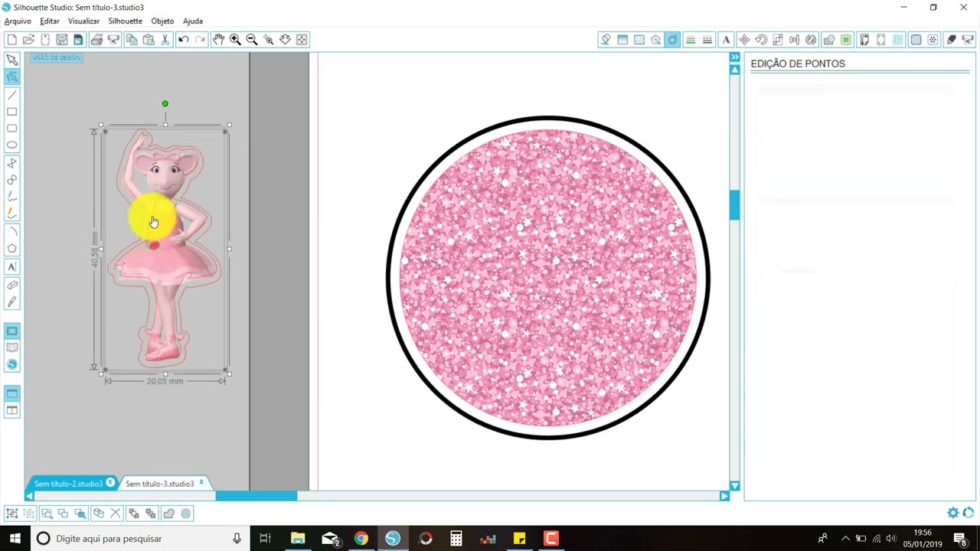Open the Windows Start menu
This screenshot has height=551, width=980.
15,539
